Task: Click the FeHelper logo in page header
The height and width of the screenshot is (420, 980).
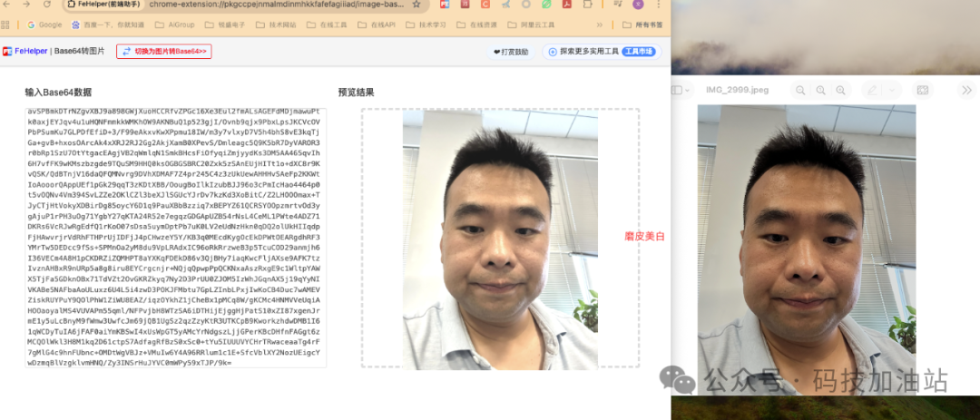Action: [7, 51]
